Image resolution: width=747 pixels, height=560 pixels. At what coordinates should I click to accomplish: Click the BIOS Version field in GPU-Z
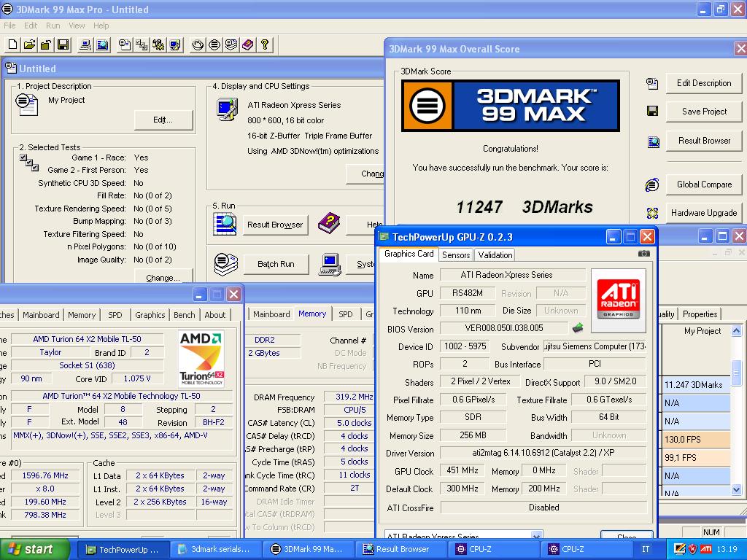504,328
